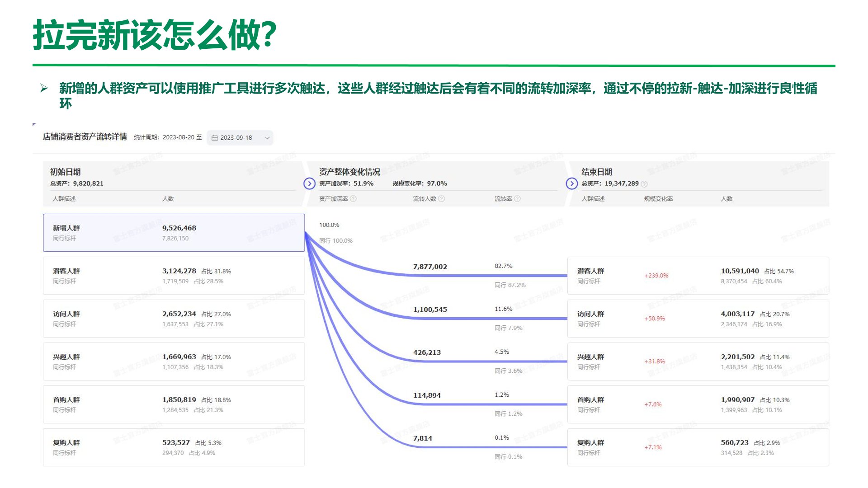Click end-date 访问人群 card with +50.9%
The height and width of the screenshot is (488, 868).
pos(698,319)
